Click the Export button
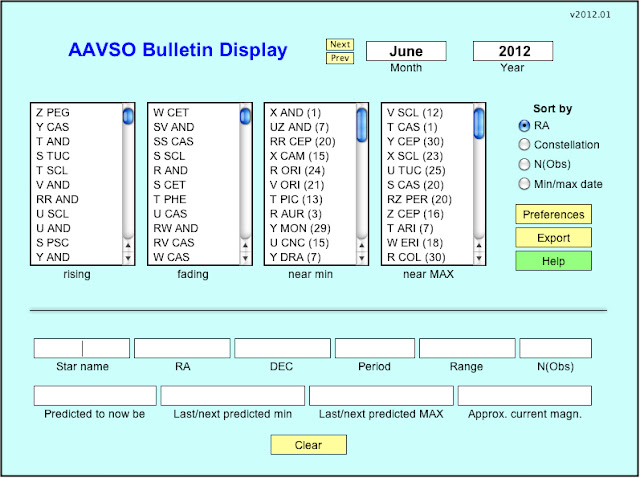The height and width of the screenshot is (478, 640). coord(553,238)
